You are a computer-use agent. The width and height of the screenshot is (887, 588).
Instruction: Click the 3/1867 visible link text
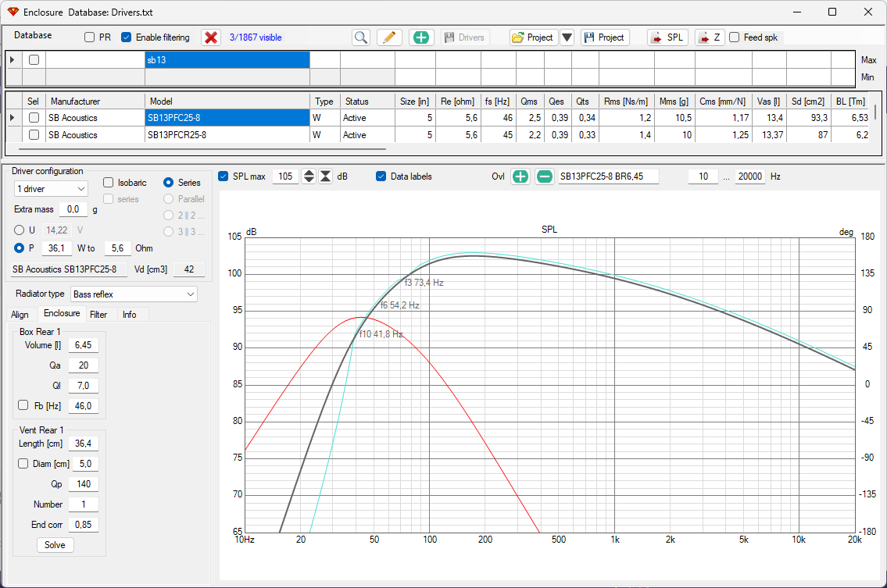tap(256, 37)
